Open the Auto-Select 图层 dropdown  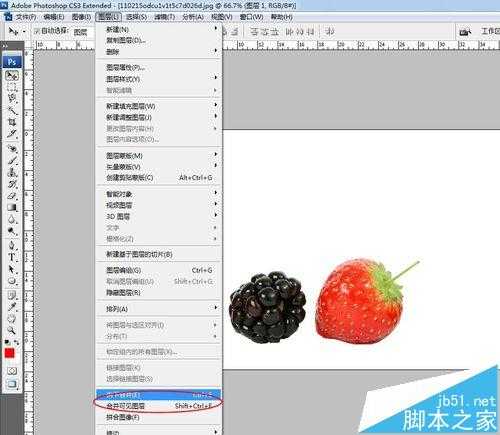tap(83, 32)
